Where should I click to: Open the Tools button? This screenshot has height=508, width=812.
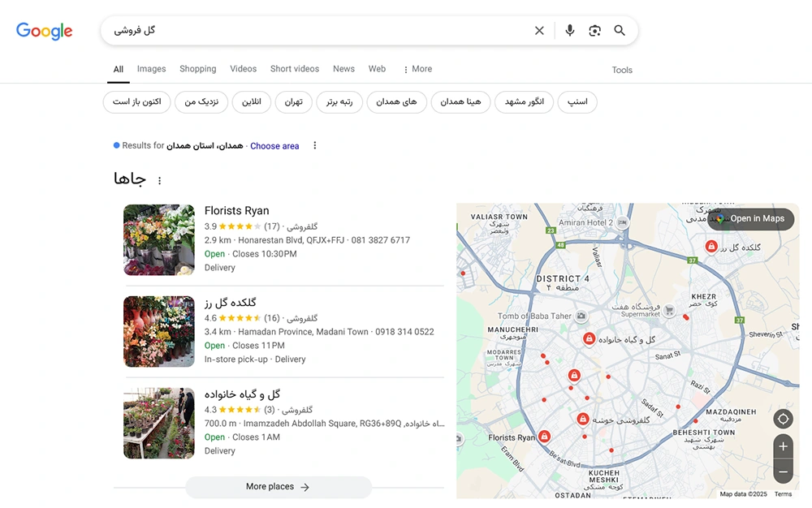click(622, 70)
